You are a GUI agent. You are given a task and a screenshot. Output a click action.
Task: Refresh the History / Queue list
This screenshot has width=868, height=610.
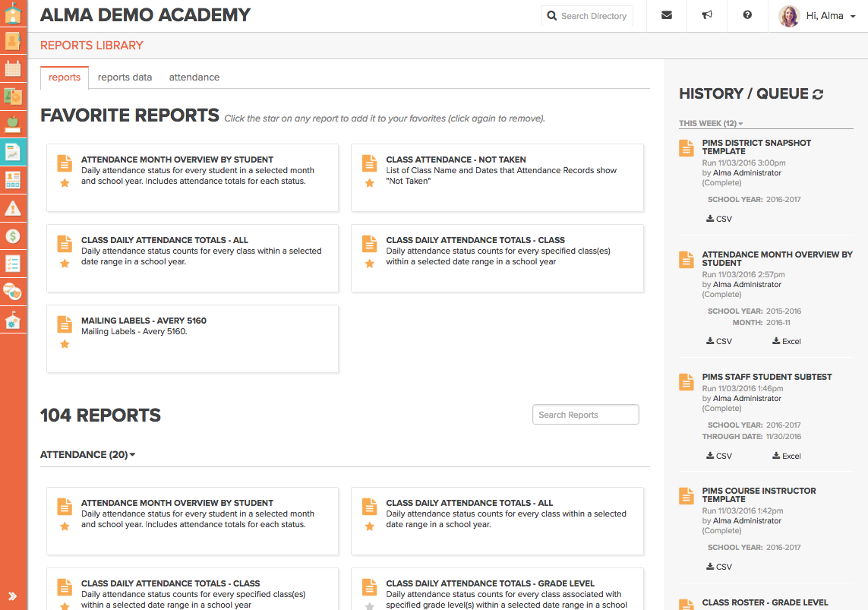pyautogui.click(x=818, y=94)
